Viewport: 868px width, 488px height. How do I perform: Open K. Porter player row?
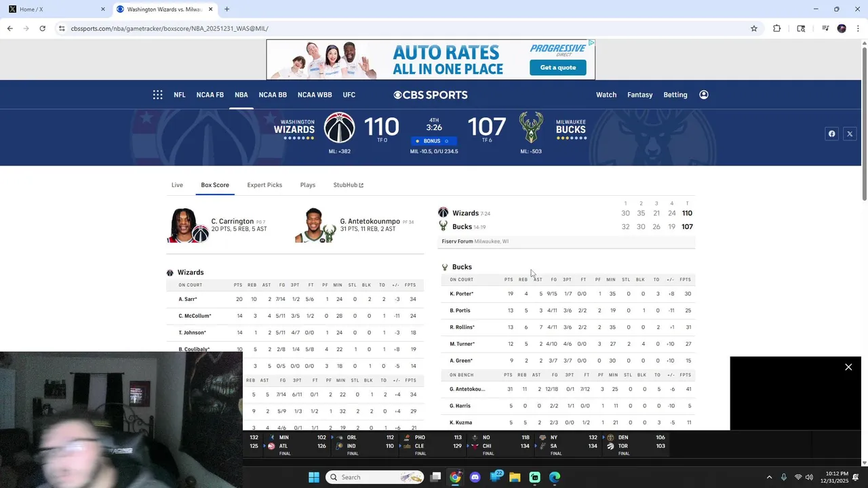click(566, 294)
